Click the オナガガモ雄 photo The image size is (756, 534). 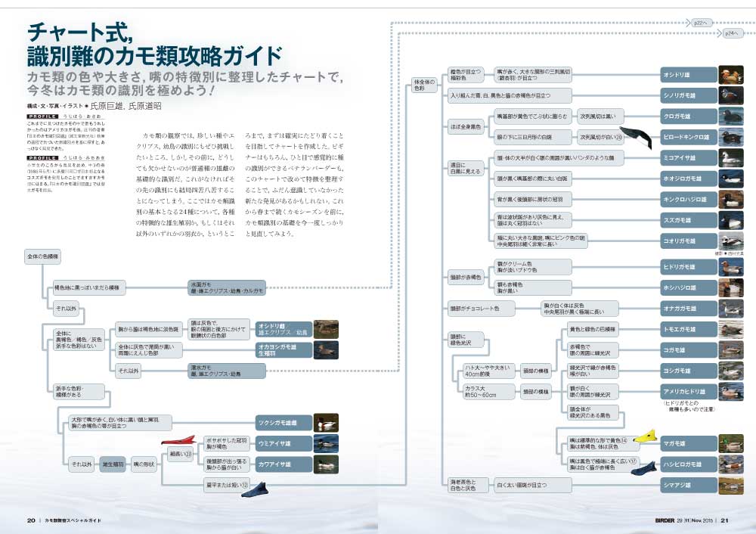click(x=731, y=309)
